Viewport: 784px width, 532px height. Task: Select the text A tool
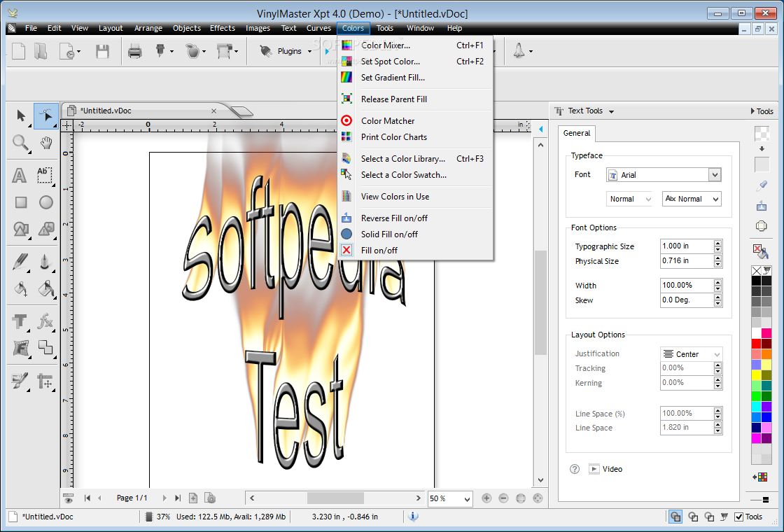coord(19,176)
